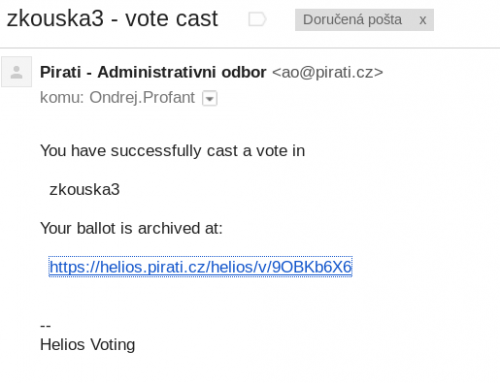Click empty area below Helios Voting signature
Image resolution: width=500 pixels, height=383 pixels.
(250, 370)
